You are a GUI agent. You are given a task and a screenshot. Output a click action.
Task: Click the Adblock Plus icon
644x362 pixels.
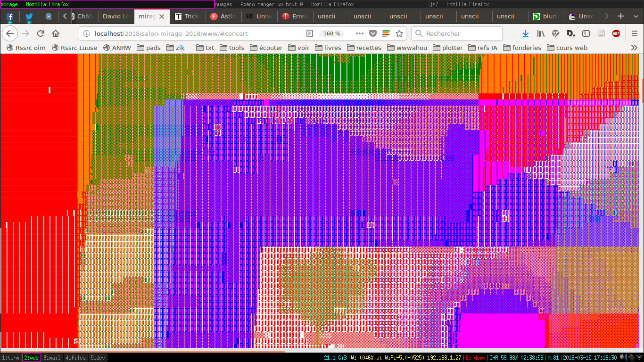click(616, 33)
